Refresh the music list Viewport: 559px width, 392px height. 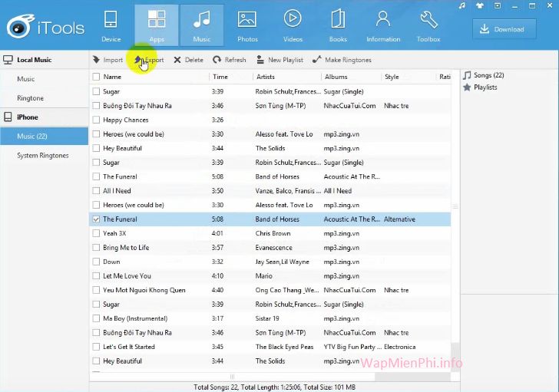(230, 60)
